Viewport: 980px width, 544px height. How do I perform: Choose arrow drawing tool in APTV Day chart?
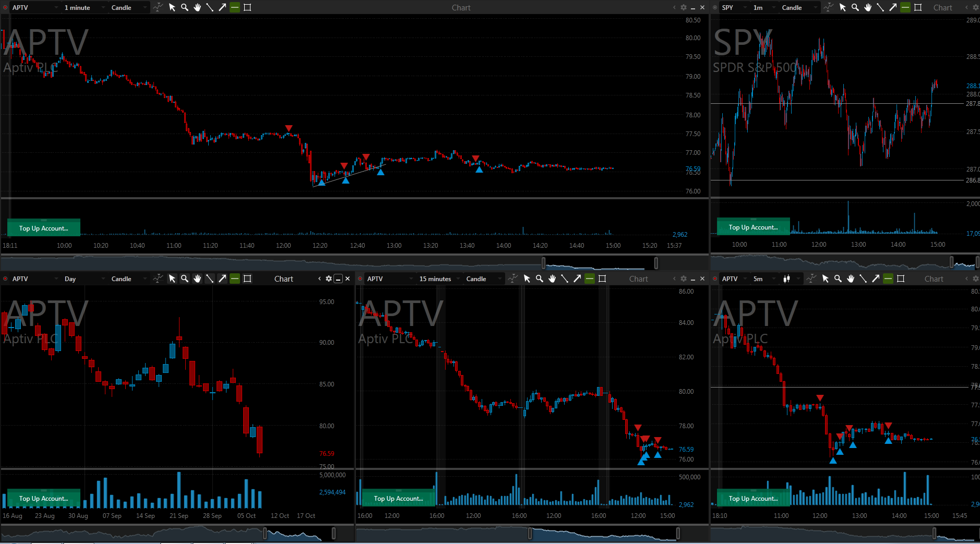click(222, 279)
